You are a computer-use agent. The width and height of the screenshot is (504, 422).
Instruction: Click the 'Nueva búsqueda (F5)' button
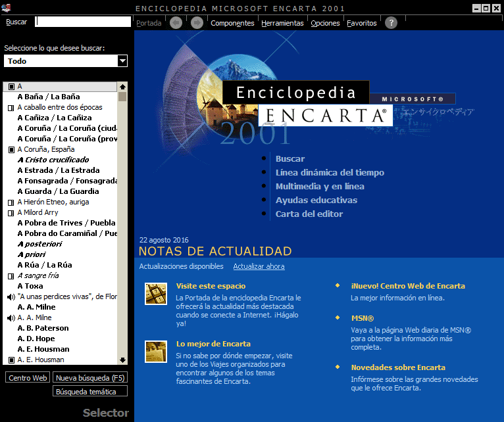pos(90,378)
